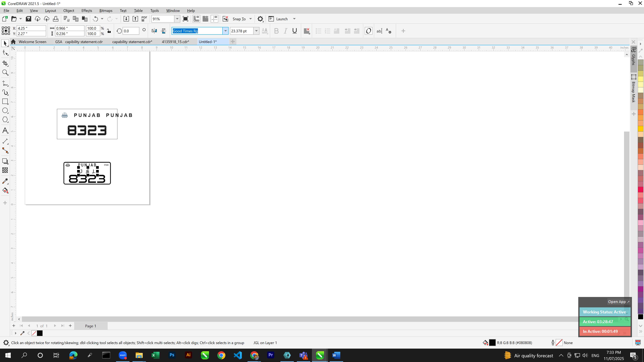Toggle Underline text formatting
Screen dimensions: 644x362
[294, 31]
